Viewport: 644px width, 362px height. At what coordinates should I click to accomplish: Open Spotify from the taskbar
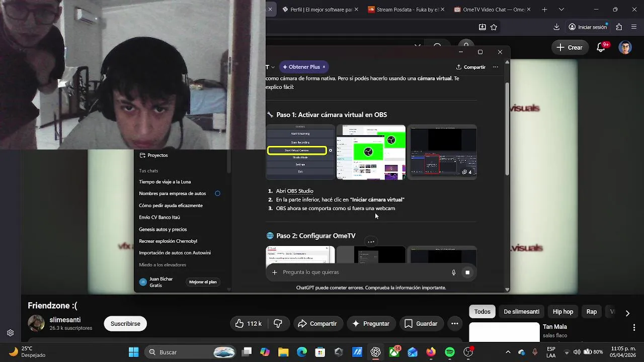[x=450, y=352]
